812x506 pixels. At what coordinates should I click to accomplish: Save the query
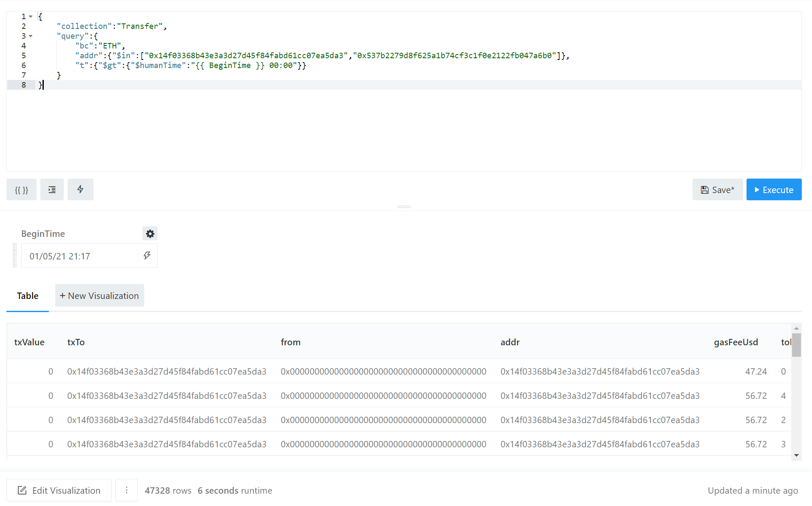click(x=718, y=190)
